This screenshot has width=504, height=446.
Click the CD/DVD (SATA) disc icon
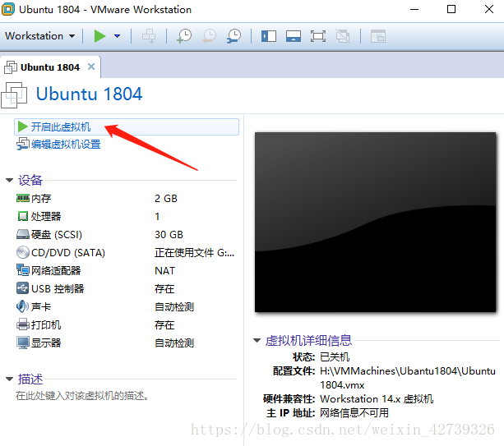click(x=23, y=252)
